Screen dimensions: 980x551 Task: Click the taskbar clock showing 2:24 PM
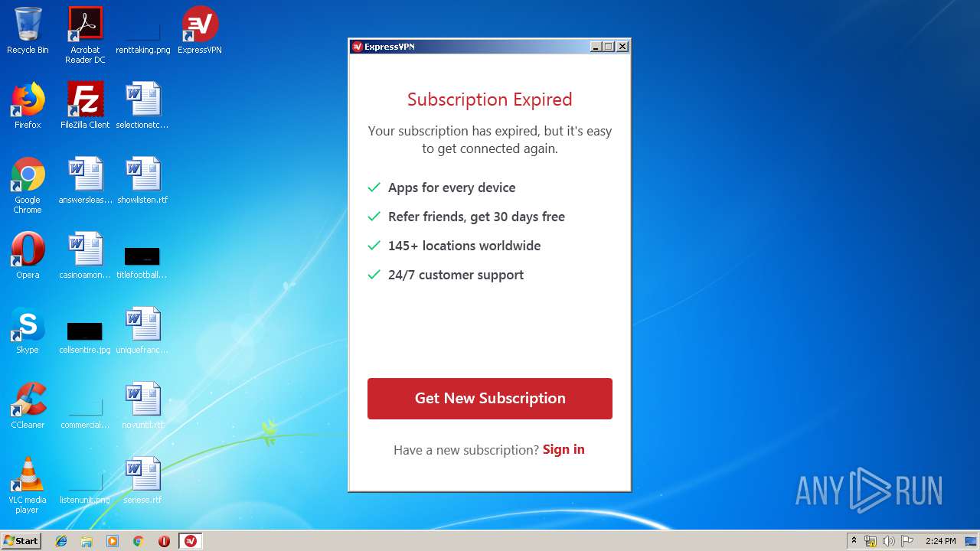tap(940, 541)
